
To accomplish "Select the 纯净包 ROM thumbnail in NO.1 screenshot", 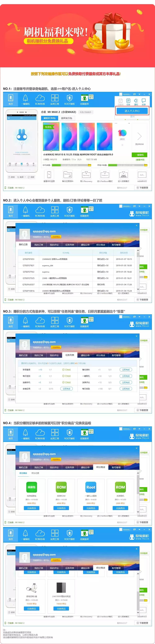I will pos(51,136).
